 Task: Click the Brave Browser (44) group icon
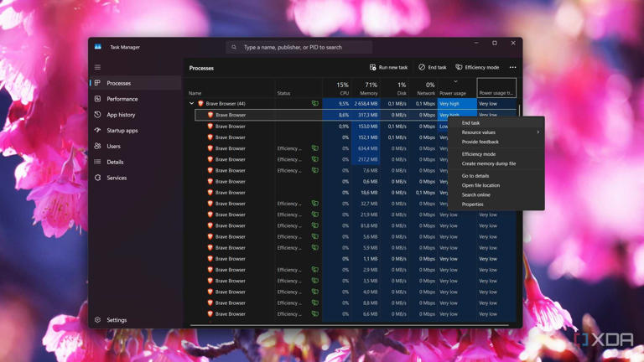(200, 104)
